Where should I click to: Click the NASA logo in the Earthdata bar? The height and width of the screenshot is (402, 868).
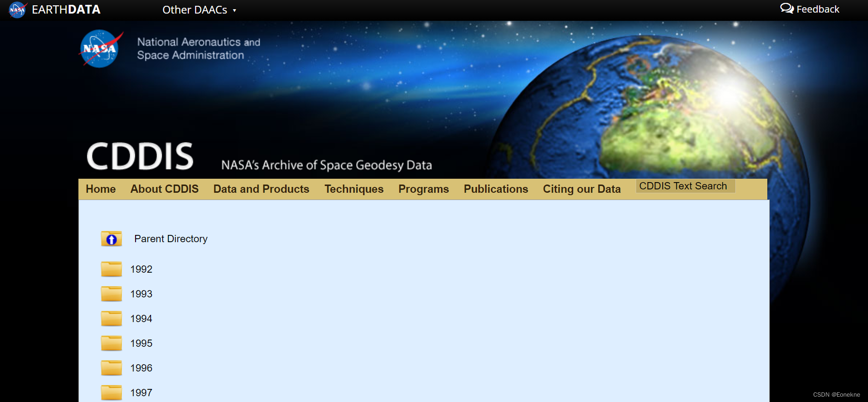(18, 10)
